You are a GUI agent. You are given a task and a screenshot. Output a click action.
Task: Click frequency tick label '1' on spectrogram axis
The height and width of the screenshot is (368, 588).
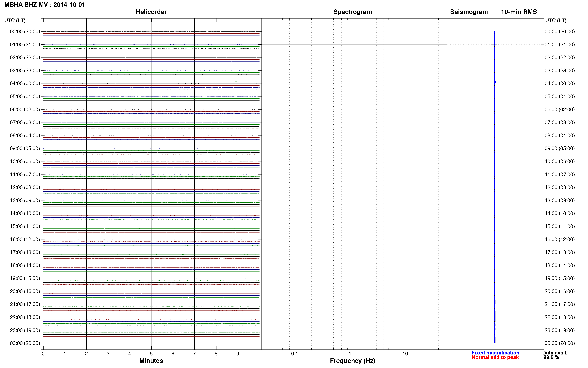[x=350, y=354]
